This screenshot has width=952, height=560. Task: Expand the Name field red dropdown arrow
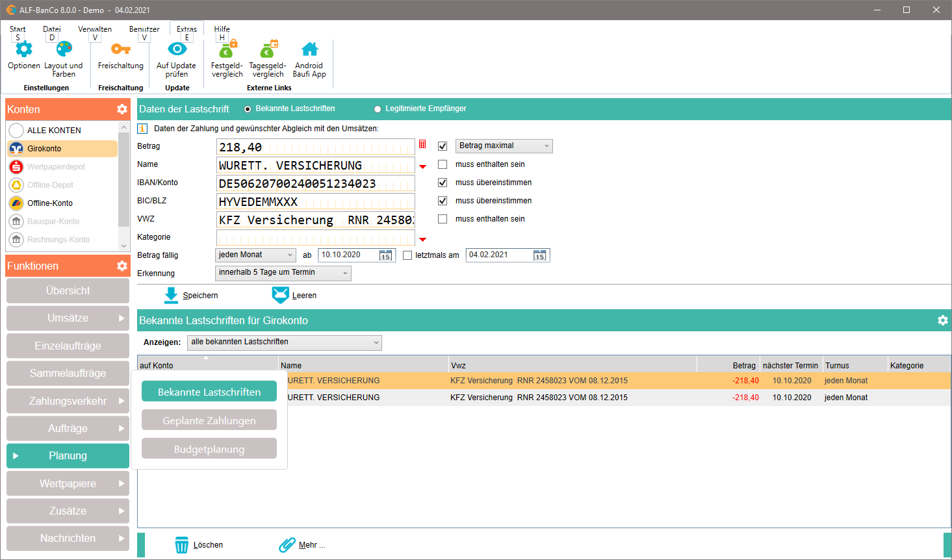click(422, 167)
